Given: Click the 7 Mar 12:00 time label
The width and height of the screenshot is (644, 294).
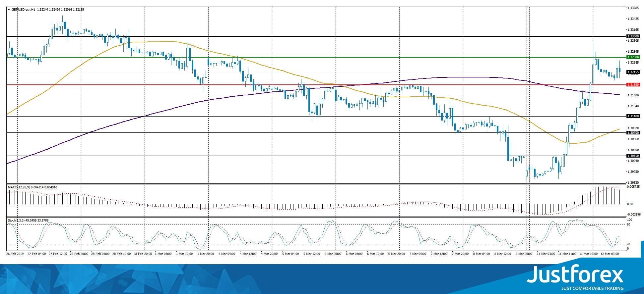Looking at the screenshot, I should [439, 254].
